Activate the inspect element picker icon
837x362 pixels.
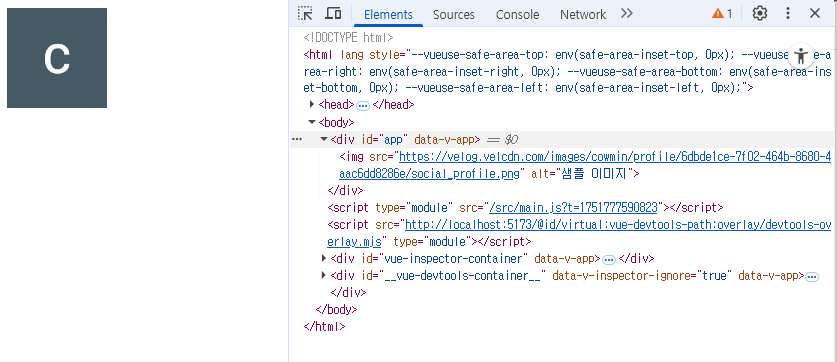tap(305, 14)
